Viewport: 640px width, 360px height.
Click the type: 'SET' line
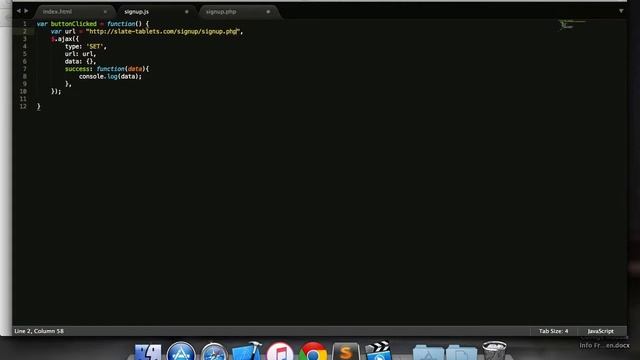[85, 47]
